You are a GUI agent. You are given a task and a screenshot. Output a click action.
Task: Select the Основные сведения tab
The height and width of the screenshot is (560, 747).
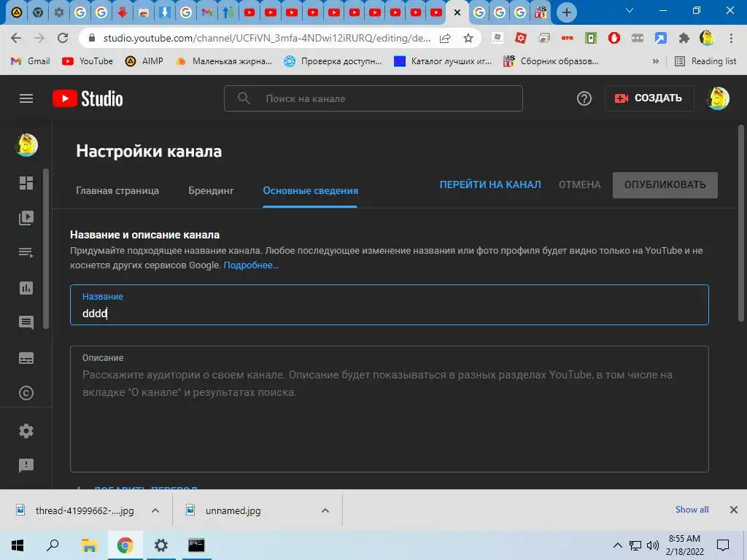coord(310,190)
